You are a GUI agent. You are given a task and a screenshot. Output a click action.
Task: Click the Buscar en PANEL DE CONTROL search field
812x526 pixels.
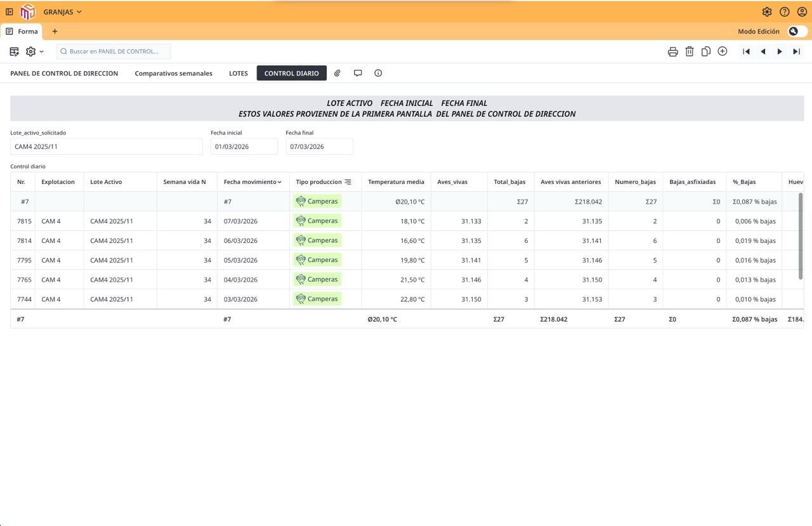[x=114, y=51]
